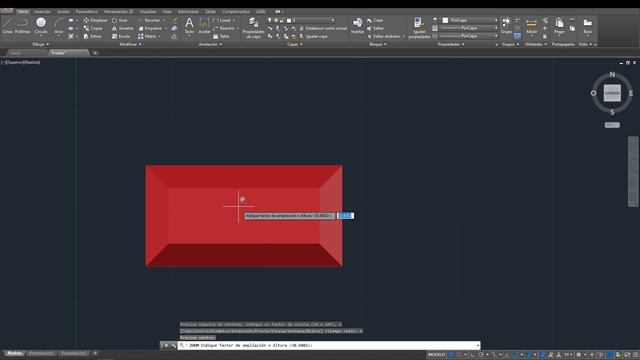Open the Grupo tool
The image size is (640, 360).
coord(506,25)
